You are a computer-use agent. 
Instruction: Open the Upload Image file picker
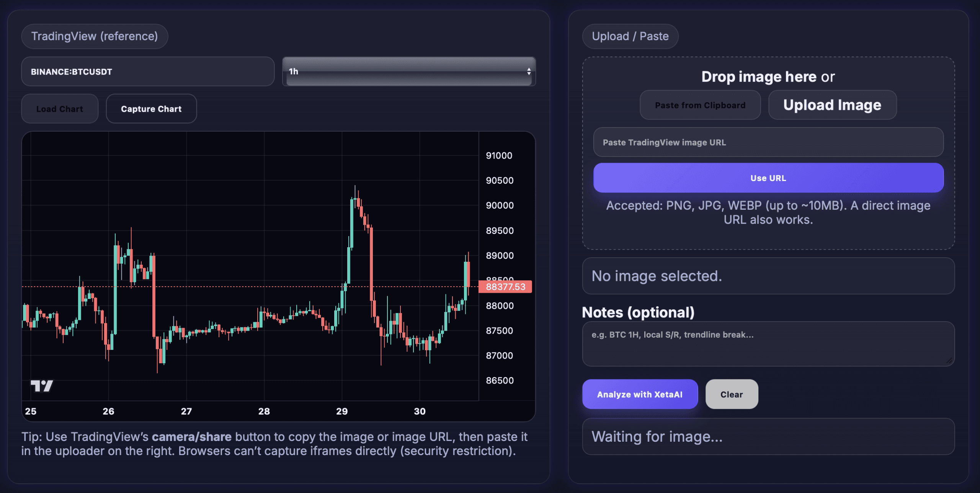(832, 105)
